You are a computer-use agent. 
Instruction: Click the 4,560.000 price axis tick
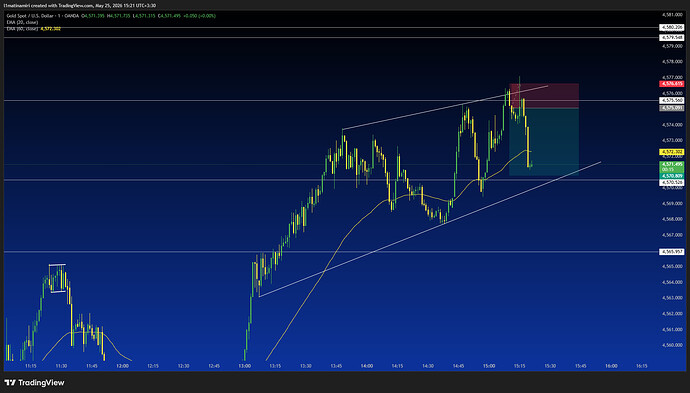(672, 345)
